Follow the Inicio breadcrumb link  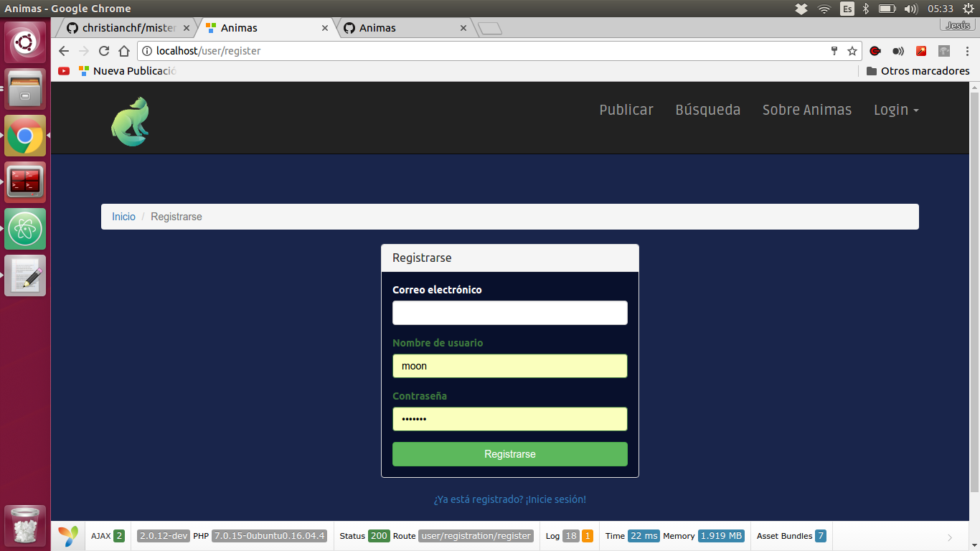point(123,217)
